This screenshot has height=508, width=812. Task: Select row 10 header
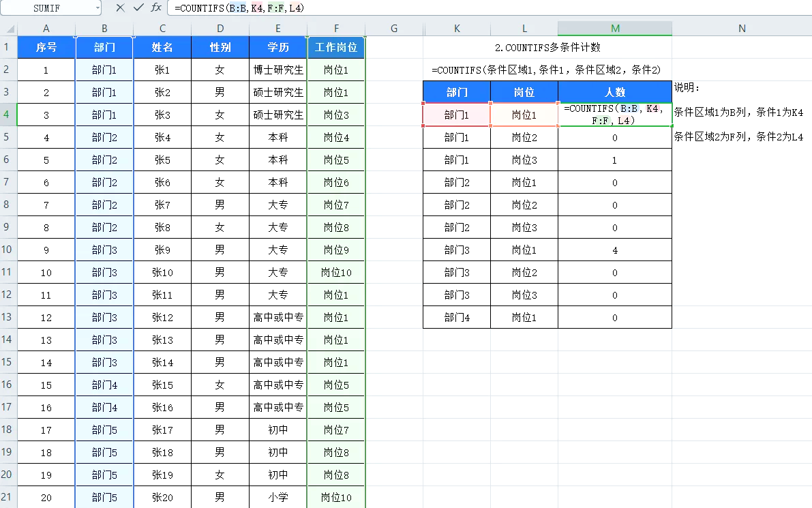[x=7, y=250]
